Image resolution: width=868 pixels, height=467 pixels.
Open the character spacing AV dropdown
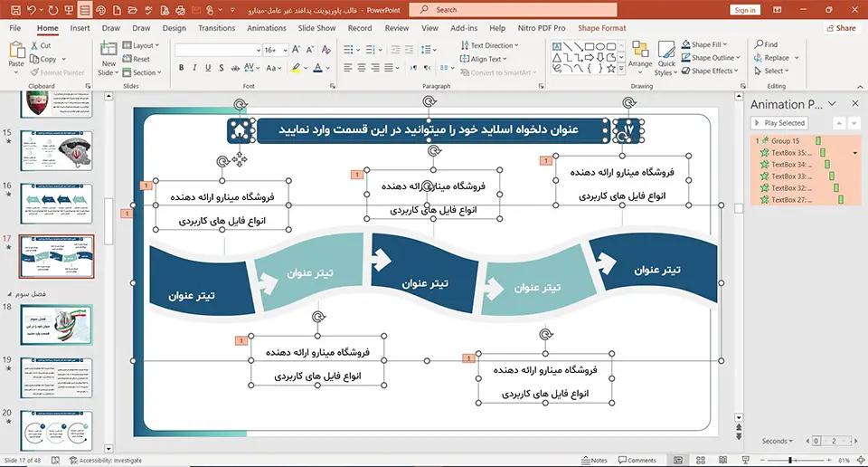click(x=251, y=68)
